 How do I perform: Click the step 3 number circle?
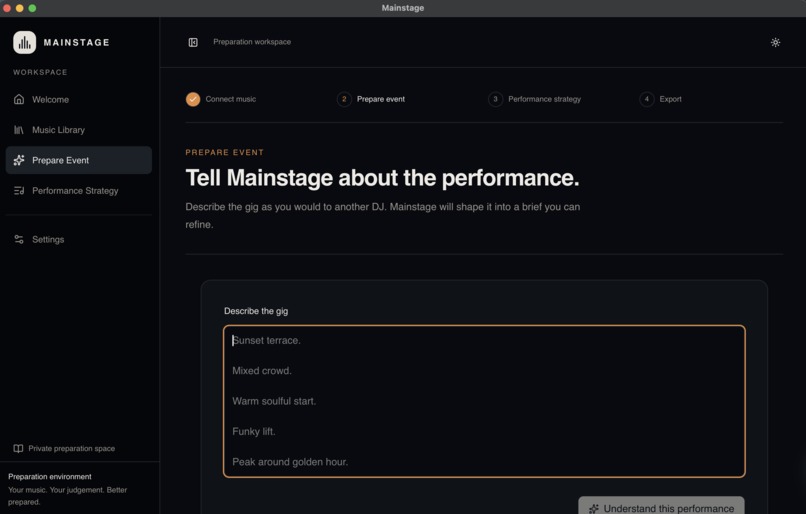click(495, 99)
